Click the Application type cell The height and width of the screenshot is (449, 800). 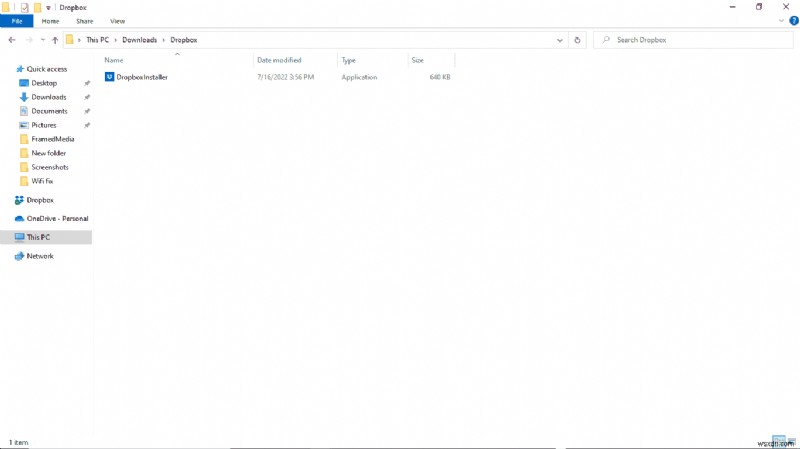359,77
